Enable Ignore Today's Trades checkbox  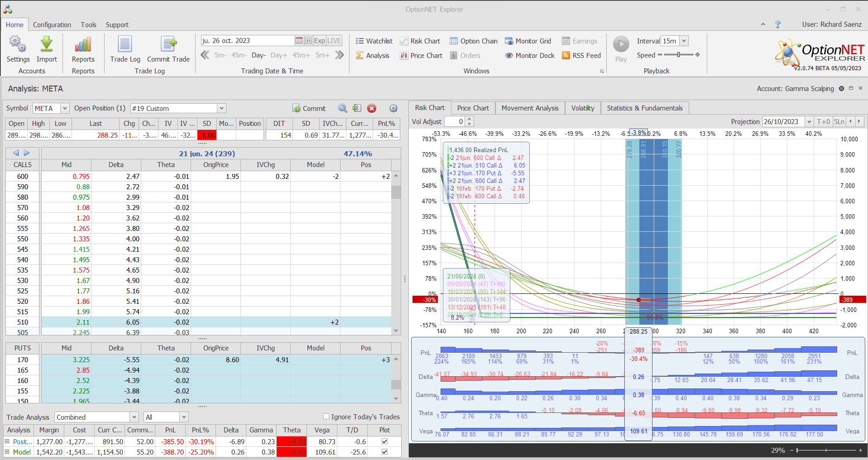[326, 417]
